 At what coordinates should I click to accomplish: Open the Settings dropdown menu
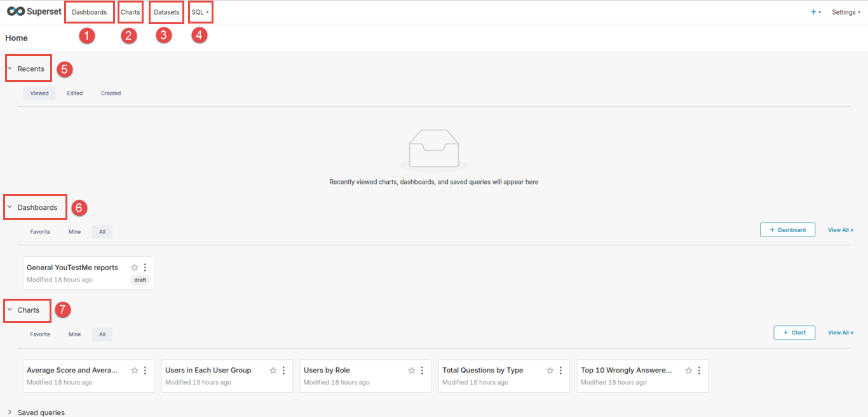click(x=846, y=12)
